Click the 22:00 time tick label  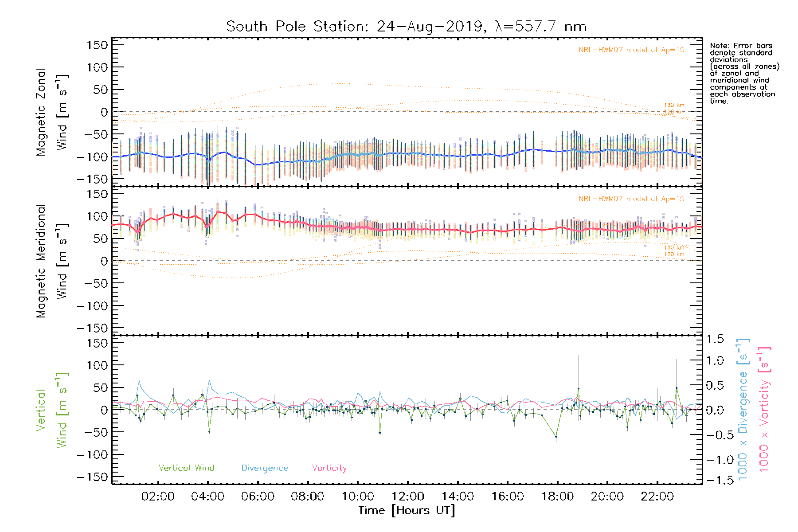(657, 497)
